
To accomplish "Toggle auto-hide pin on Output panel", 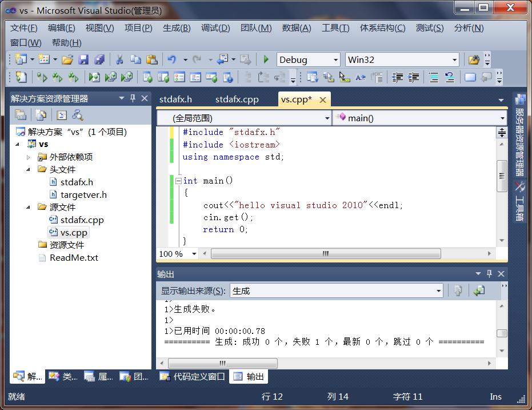I will point(489,274).
